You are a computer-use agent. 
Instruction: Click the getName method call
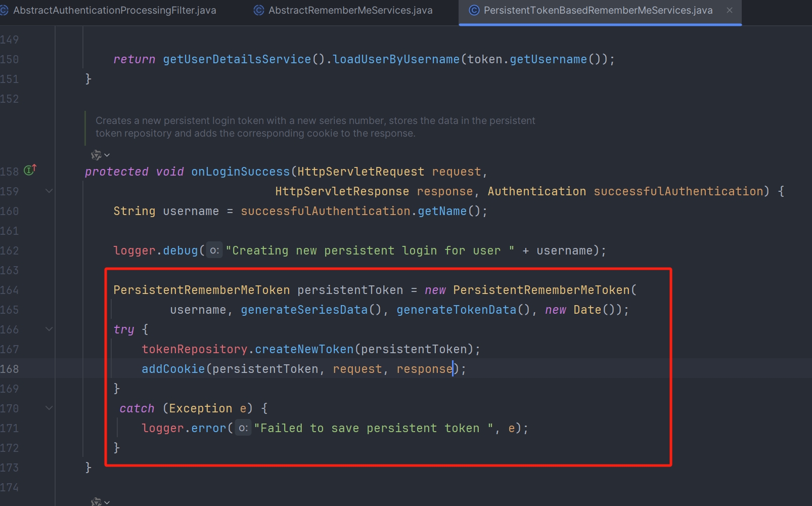pyautogui.click(x=442, y=211)
